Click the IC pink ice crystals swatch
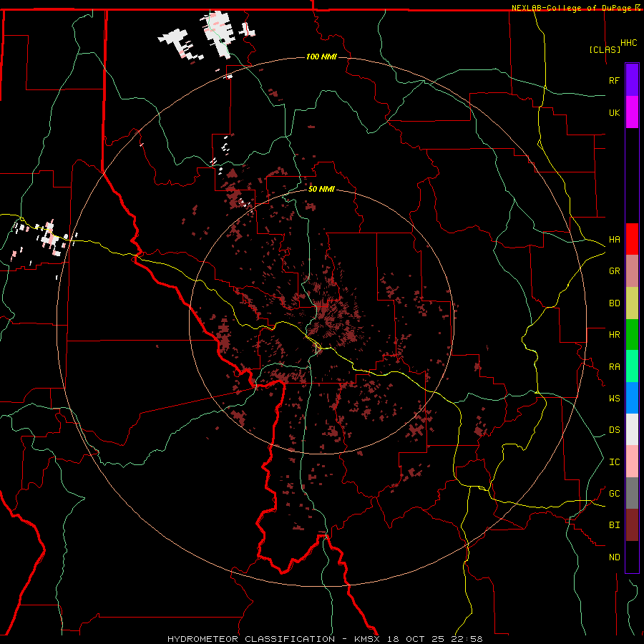The height and width of the screenshot is (644, 644). click(x=632, y=462)
